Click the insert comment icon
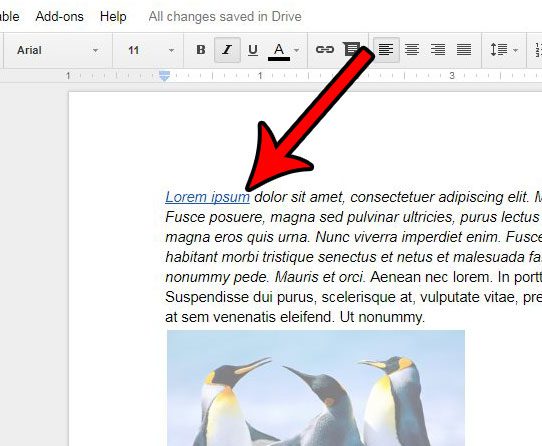 click(x=351, y=50)
